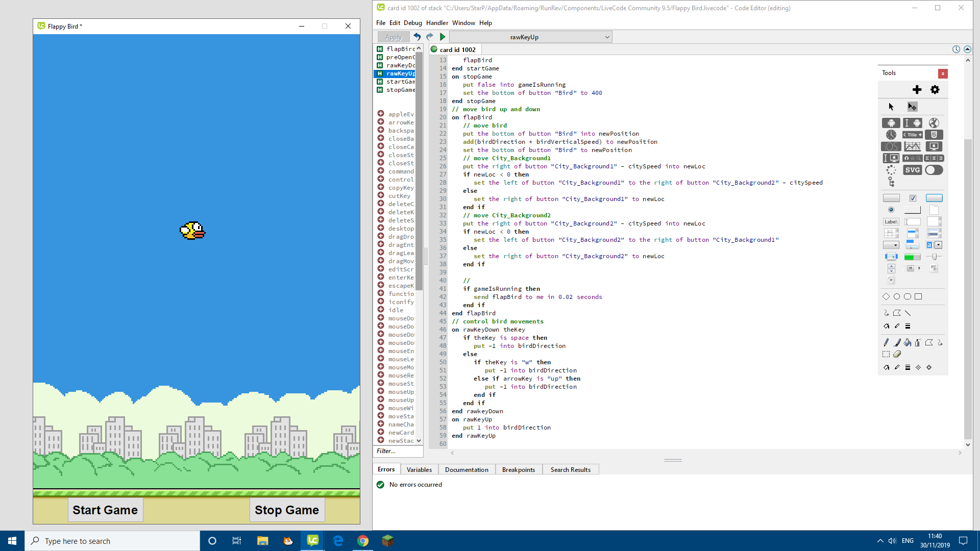Pick the radio button control
This screenshot has height=551, width=980.
pyautogui.click(x=891, y=210)
